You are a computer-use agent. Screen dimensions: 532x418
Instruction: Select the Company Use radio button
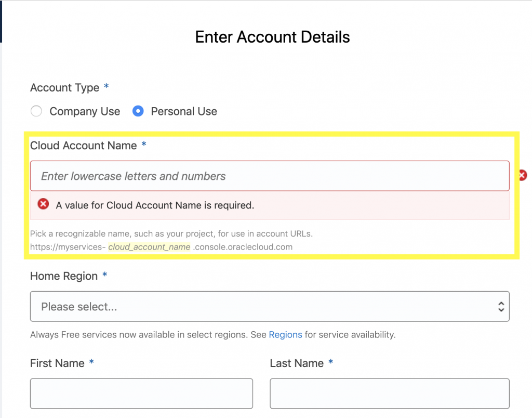(x=36, y=111)
